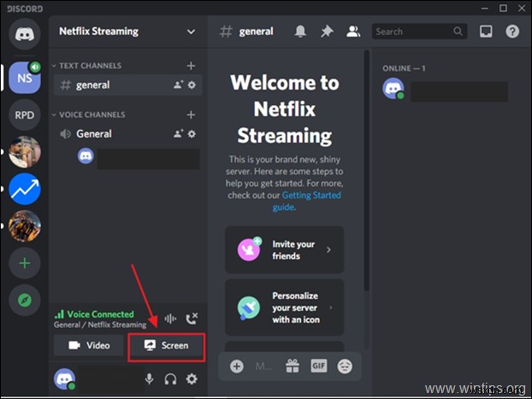Edit #general text channel settings gear
This screenshot has height=399, width=532.
coord(192,85)
